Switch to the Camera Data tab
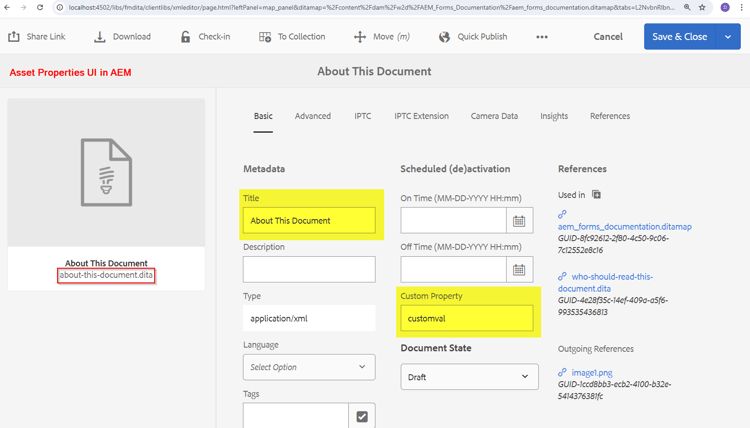This screenshot has width=750, height=428. (494, 116)
